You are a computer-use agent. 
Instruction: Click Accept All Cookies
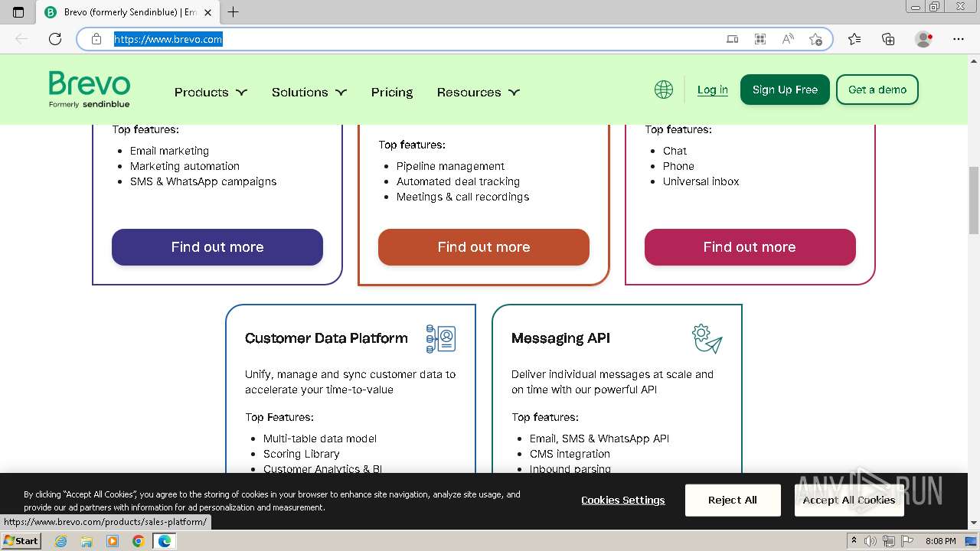click(849, 500)
